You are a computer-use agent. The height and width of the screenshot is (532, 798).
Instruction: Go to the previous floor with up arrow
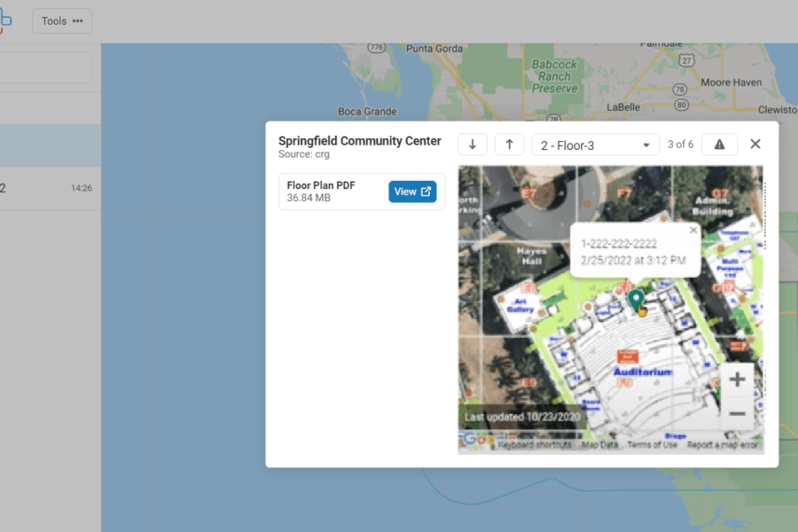[x=509, y=145]
